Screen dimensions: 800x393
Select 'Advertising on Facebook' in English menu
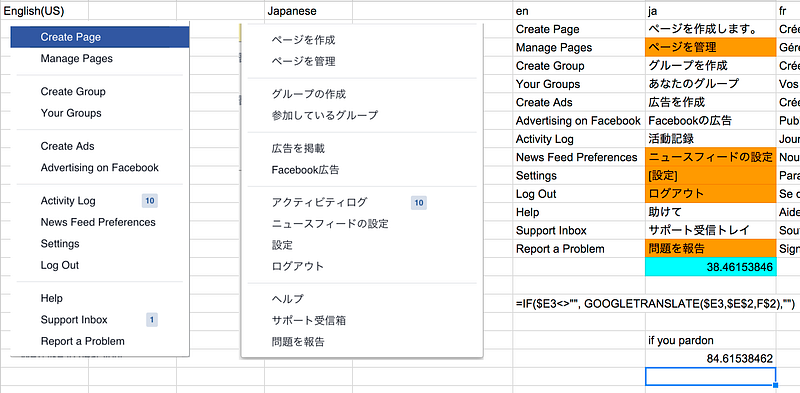point(99,168)
